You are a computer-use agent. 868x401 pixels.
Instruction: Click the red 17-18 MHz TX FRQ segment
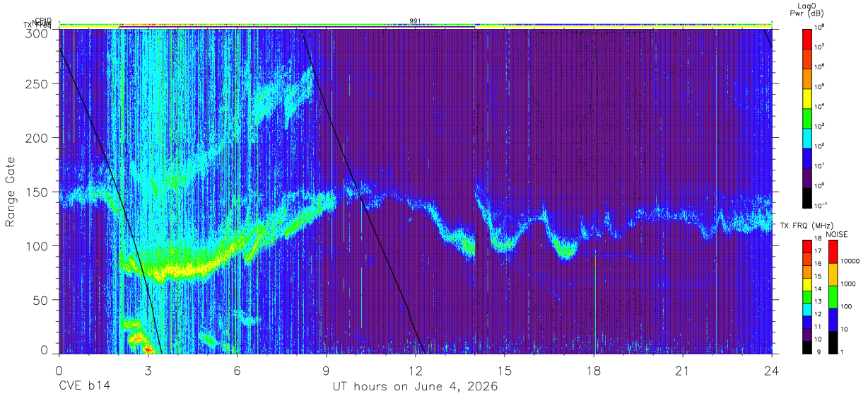807,246
